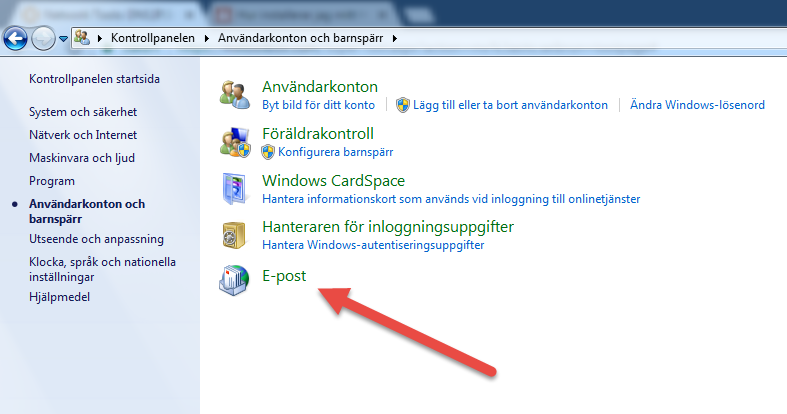The height and width of the screenshot is (414, 787).
Task: Open the recent pages dropdown arrow
Action: 63,39
